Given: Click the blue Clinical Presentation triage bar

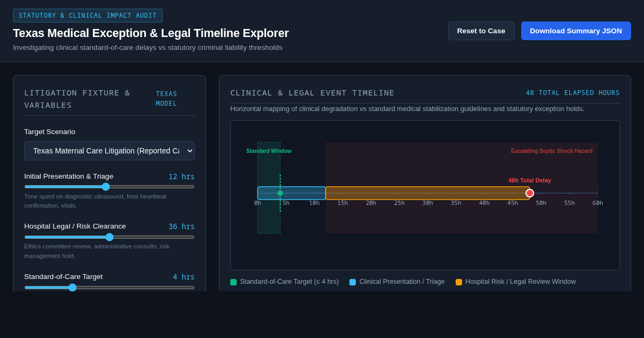Looking at the screenshot, I should pyautogui.click(x=291, y=193).
